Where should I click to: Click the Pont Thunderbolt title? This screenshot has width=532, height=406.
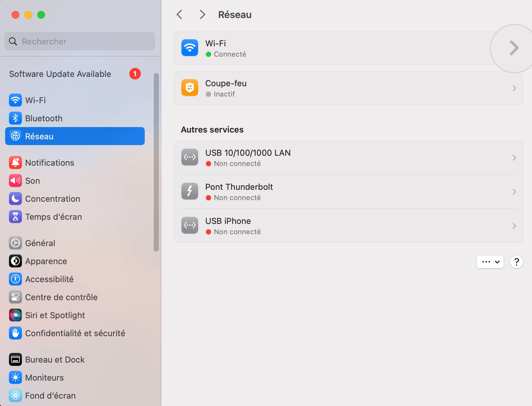[239, 187]
